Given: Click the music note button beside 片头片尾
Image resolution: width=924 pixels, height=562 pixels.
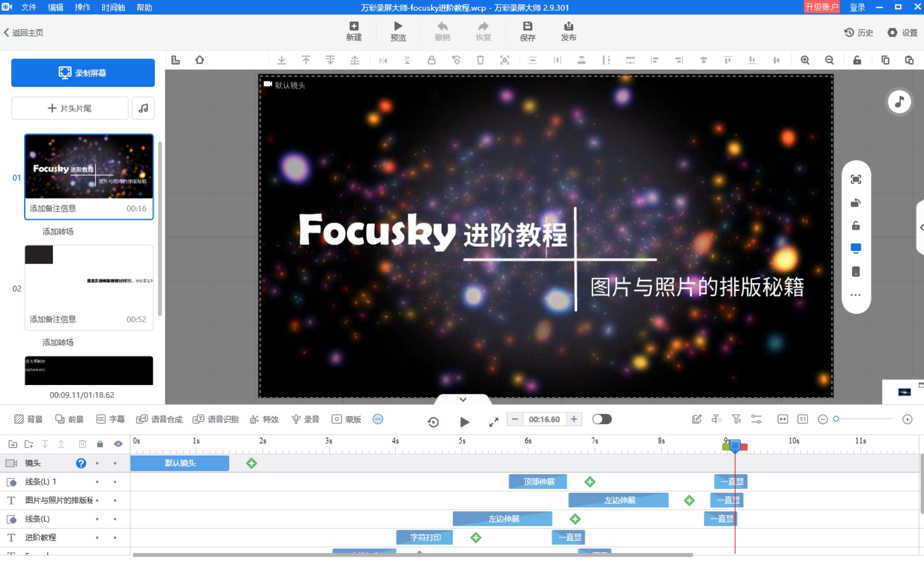Looking at the screenshot, I should [144, 108].
